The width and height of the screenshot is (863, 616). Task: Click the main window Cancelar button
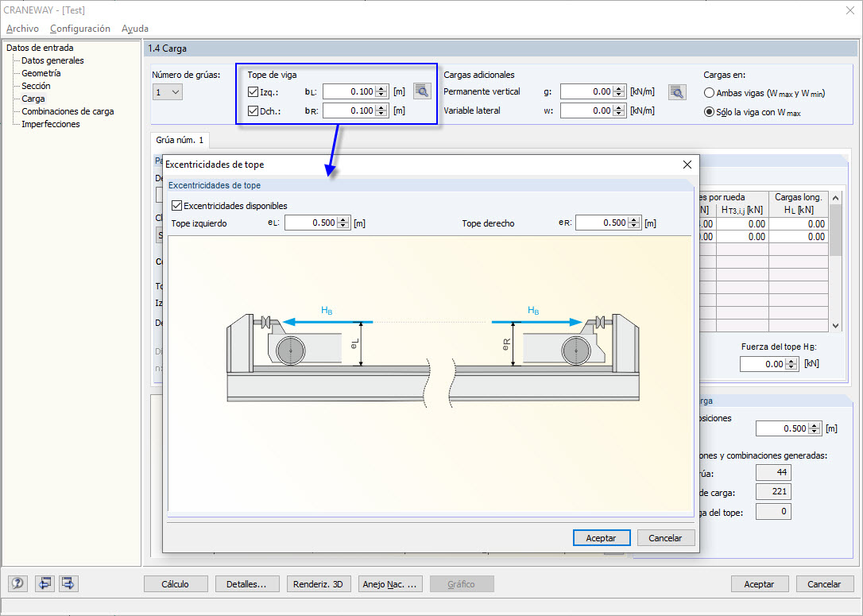tap(824, 584)
